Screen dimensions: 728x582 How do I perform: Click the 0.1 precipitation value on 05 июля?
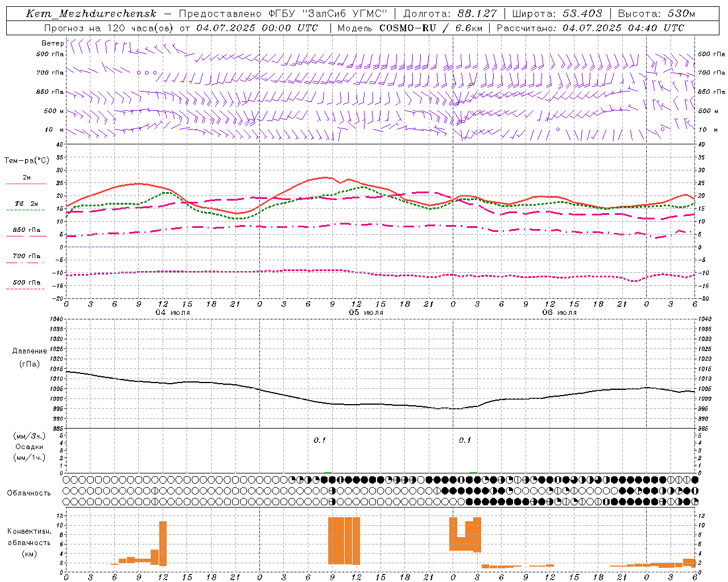pyautogui.click(x=320, y=440)
